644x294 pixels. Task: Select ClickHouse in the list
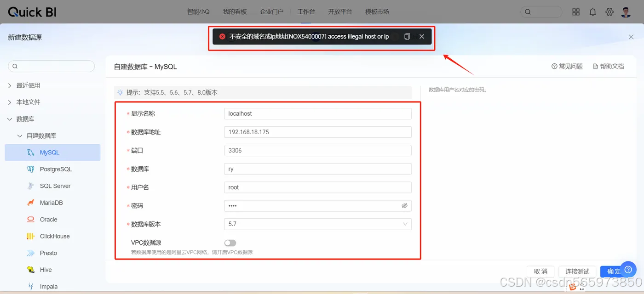tap(52, 236)
